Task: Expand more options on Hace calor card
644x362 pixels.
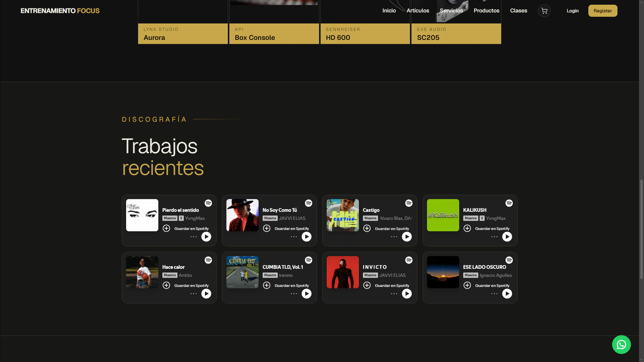Action: (194, 294)
